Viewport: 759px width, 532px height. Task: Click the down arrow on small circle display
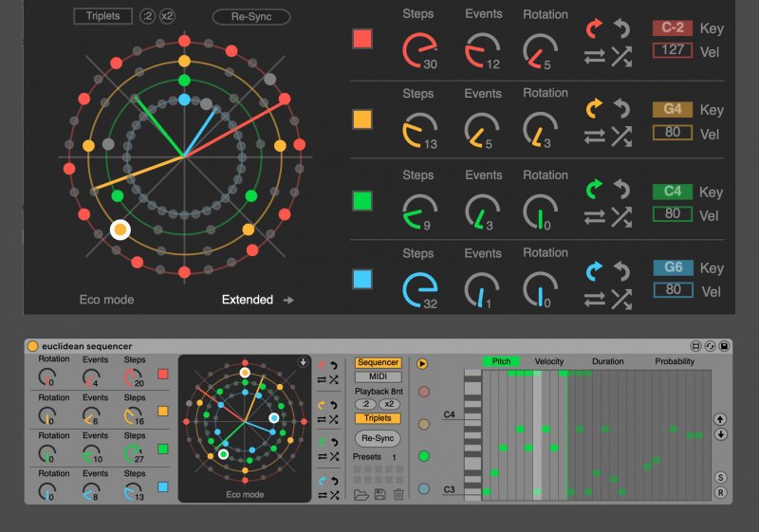[x=302, y=361]
